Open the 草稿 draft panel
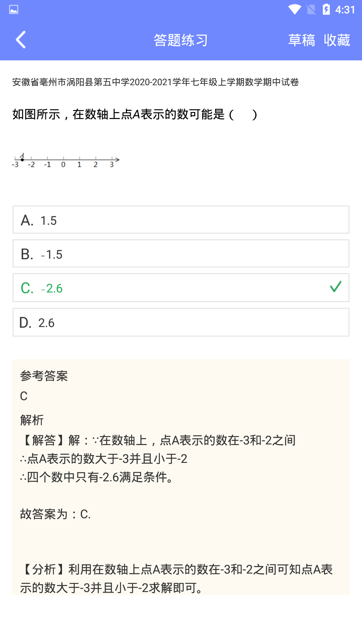This screenshot has height=644, width=362. click(302, 40)
